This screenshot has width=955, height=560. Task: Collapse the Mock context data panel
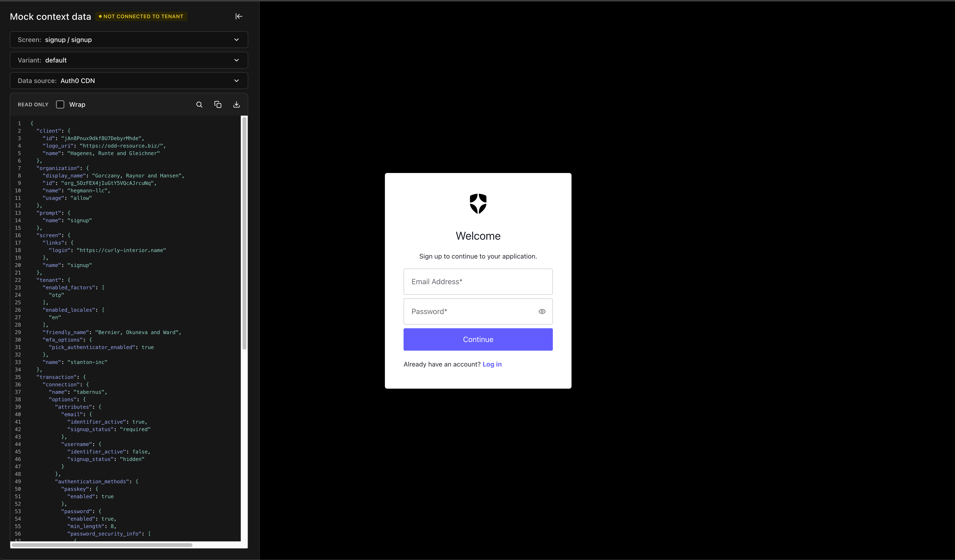(238, 16)
